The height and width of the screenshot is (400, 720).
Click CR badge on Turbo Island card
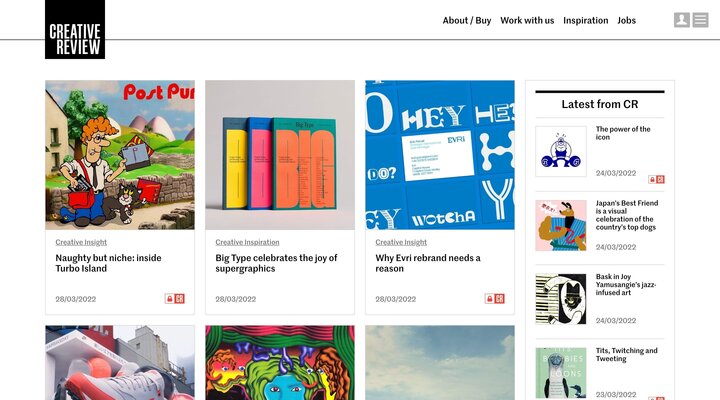click(180, 298)
